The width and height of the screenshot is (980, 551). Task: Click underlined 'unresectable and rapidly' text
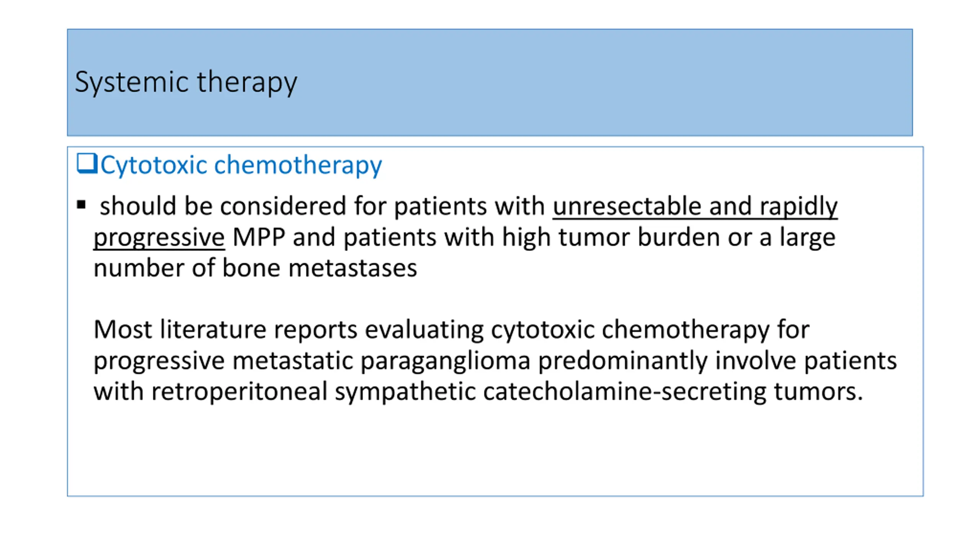click(695, 206)
